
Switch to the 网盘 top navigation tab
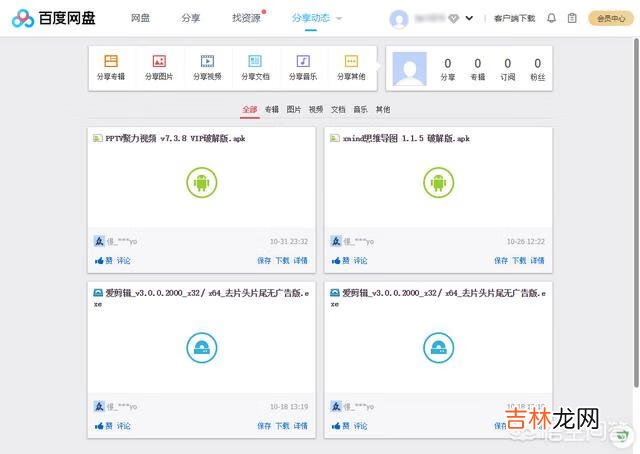[x=141, y=18]
